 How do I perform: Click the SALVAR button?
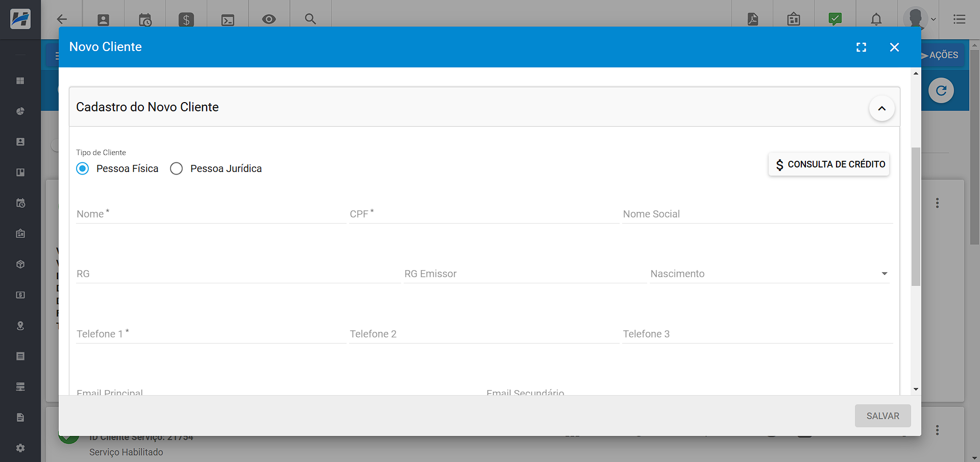tap(883, 416)
